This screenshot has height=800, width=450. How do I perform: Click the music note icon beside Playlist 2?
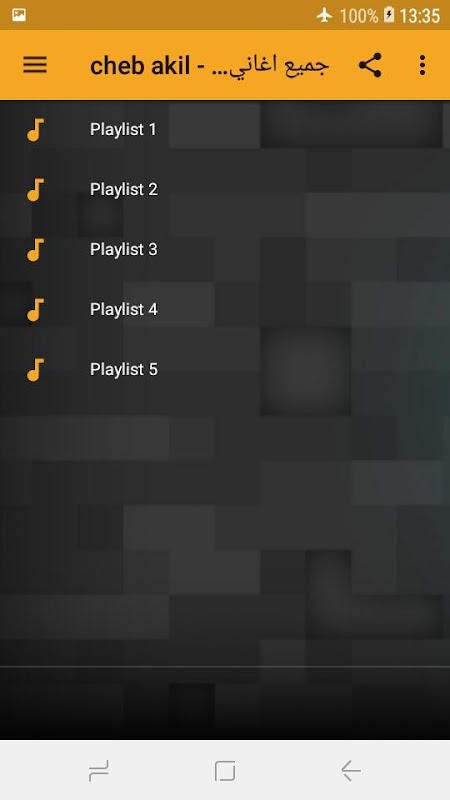click(35, 190)
